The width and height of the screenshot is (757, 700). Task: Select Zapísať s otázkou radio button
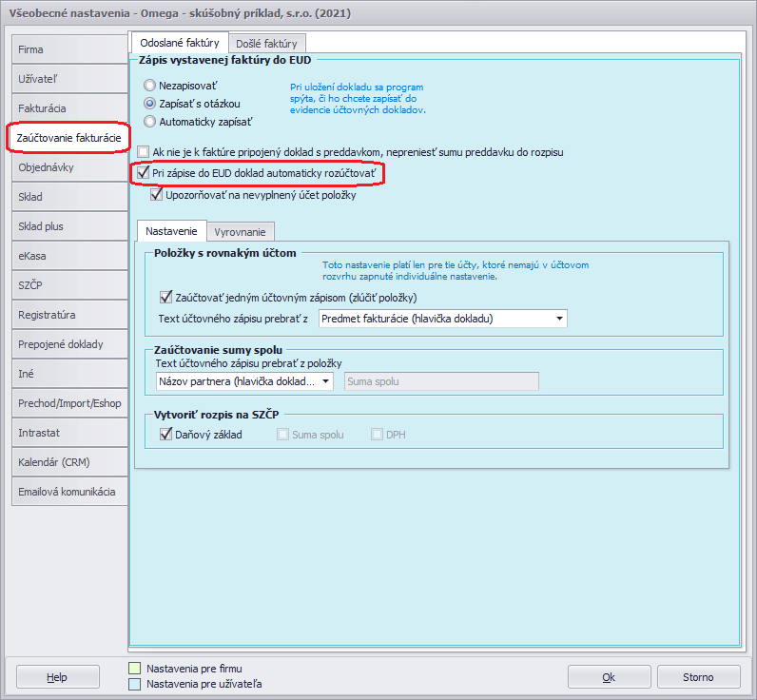149,103
